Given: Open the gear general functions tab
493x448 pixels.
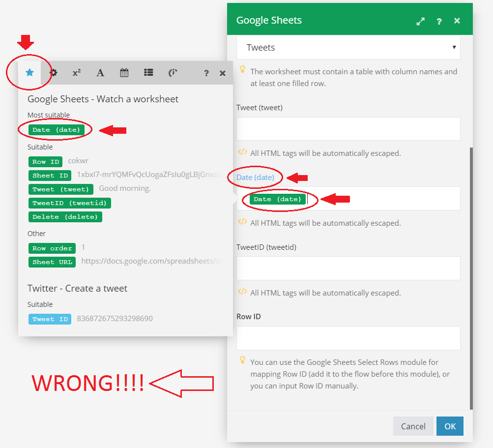Looking at the screenshot, I should [54, 73].
